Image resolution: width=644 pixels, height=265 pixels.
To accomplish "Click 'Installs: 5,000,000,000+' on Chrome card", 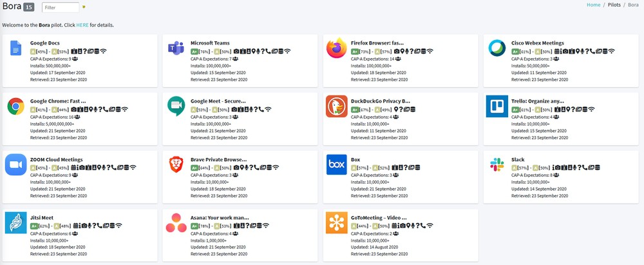I will coord(52,124).
